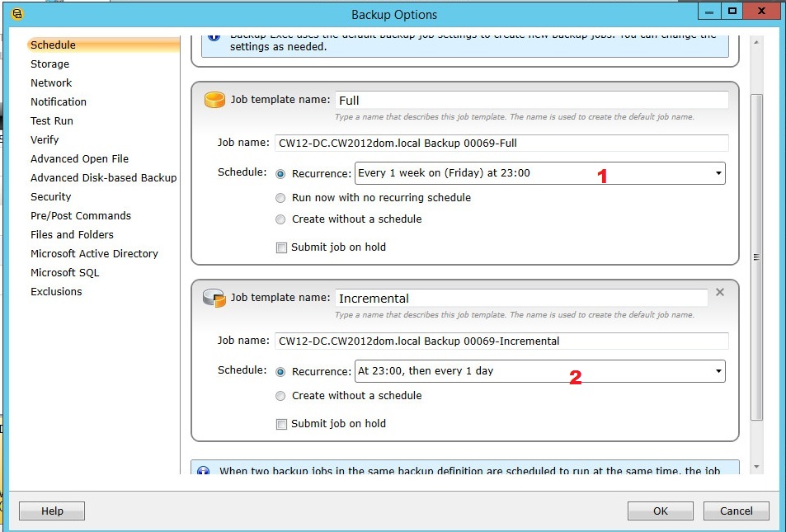Go to Notification settings

[x=58, y=102]
